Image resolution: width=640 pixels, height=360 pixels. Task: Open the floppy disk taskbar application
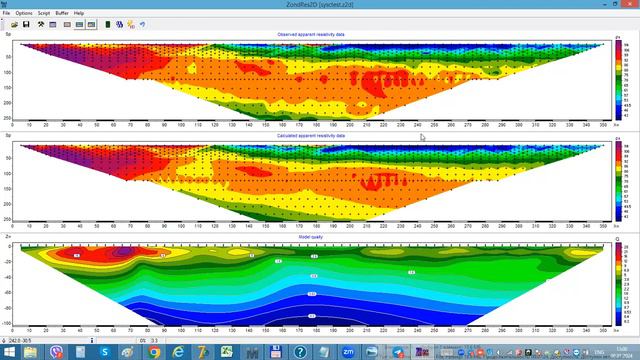[276, 352]
